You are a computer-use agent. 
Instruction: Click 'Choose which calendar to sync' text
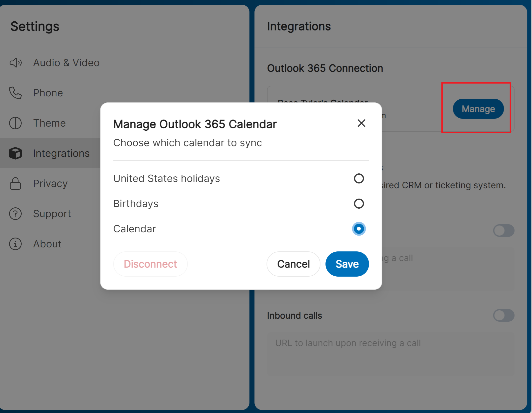tap(188, 143)
